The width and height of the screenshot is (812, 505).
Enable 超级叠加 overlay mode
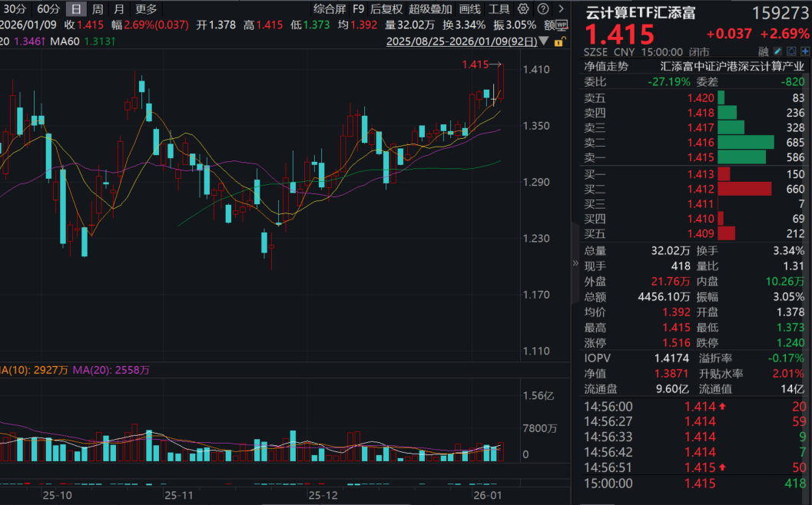[431, 10]
